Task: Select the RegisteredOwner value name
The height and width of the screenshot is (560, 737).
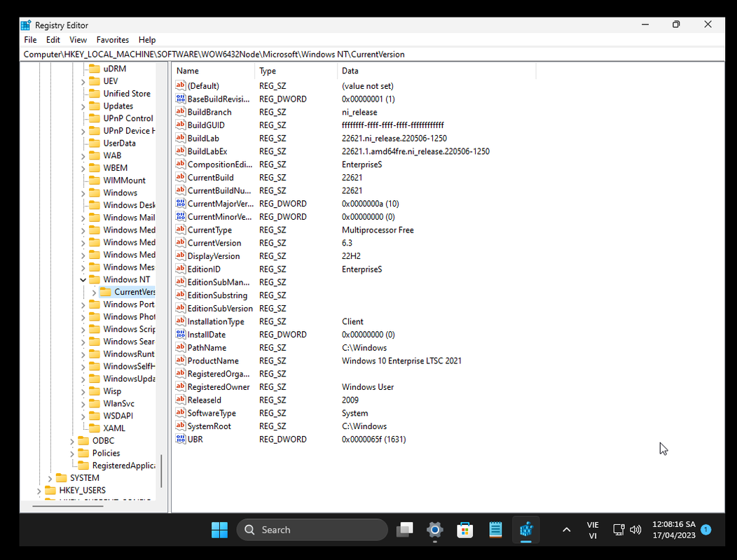Action: (x=219, y=386)
